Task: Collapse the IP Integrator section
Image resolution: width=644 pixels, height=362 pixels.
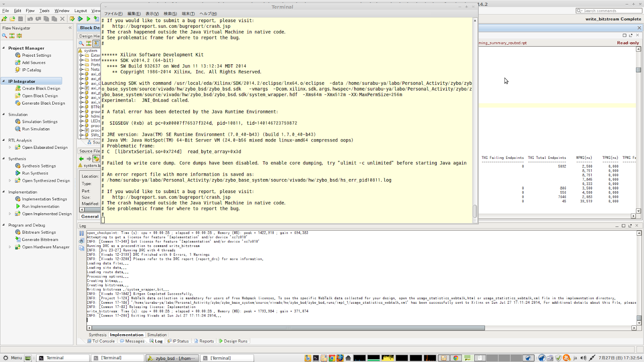Action: [4, 81]
